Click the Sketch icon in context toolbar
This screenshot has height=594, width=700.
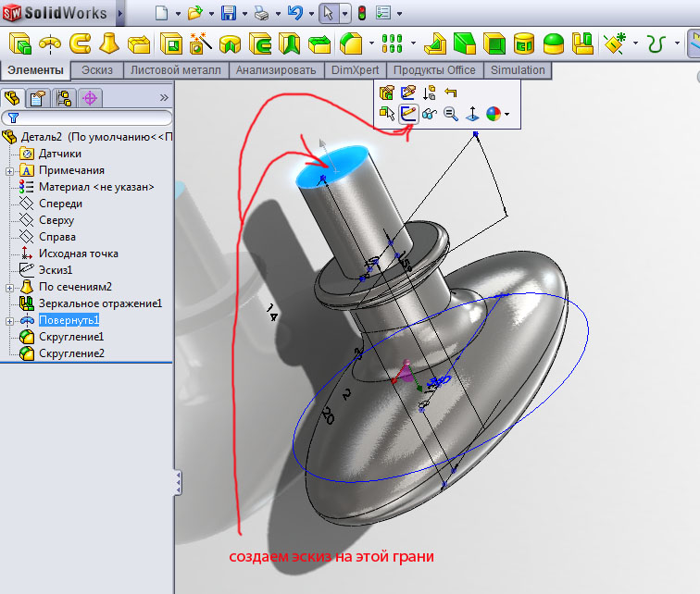[409, 114]
